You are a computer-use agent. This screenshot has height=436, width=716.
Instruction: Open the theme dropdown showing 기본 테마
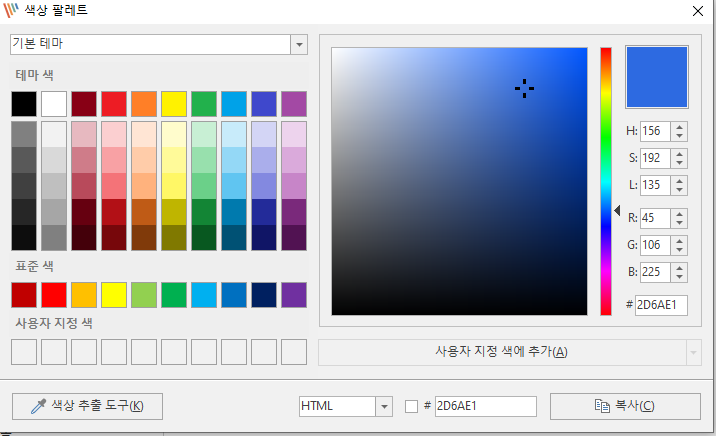point(299,45)
